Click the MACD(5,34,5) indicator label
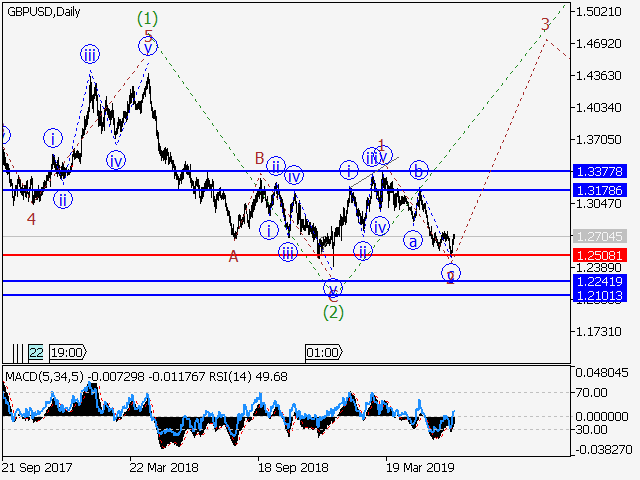This screenshot has width=640, height=480. point(44,376)
